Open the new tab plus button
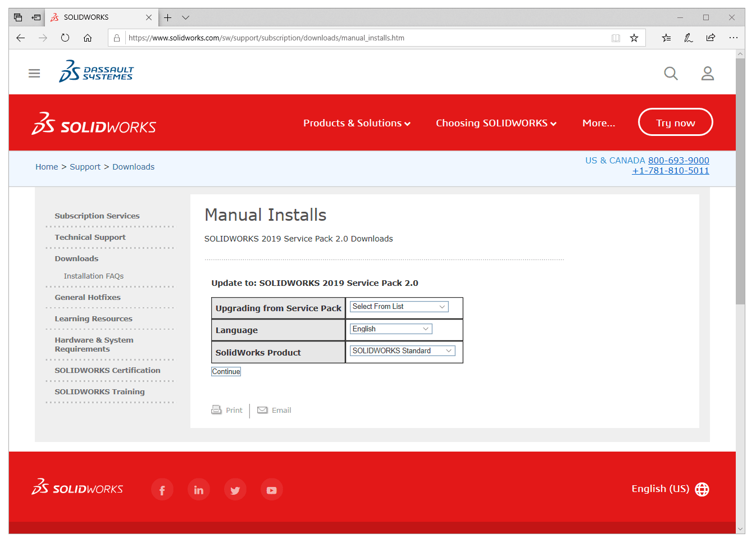Screen dimensions: 756x542 click(167, 17)
